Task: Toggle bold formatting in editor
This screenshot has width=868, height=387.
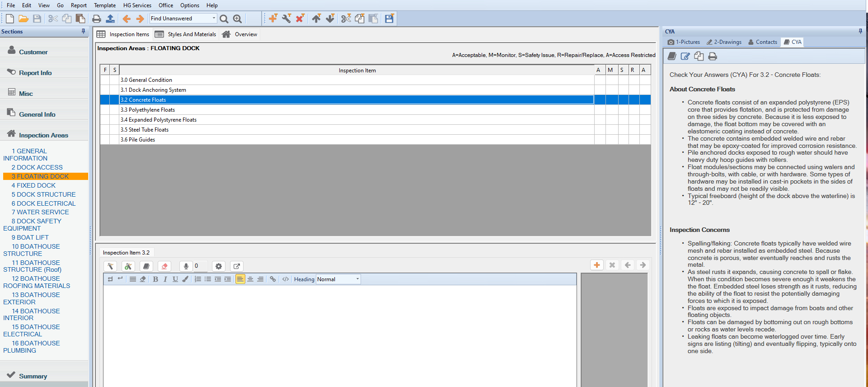Action: (155, 279)
